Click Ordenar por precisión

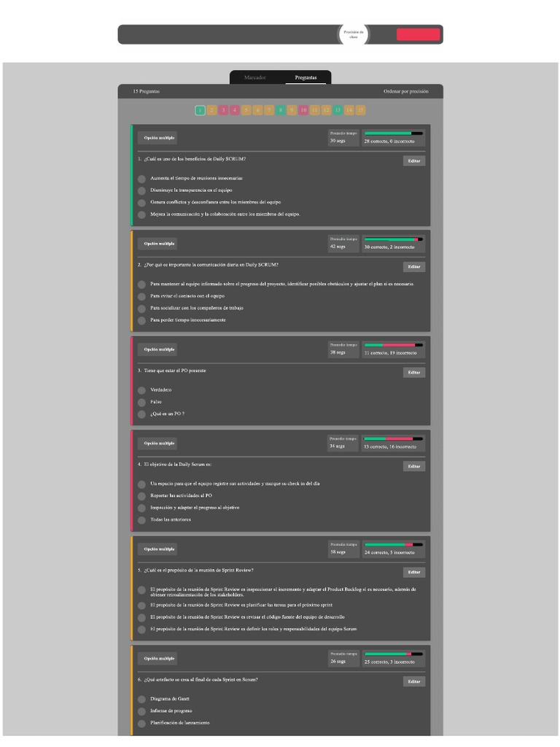(405, 91)
